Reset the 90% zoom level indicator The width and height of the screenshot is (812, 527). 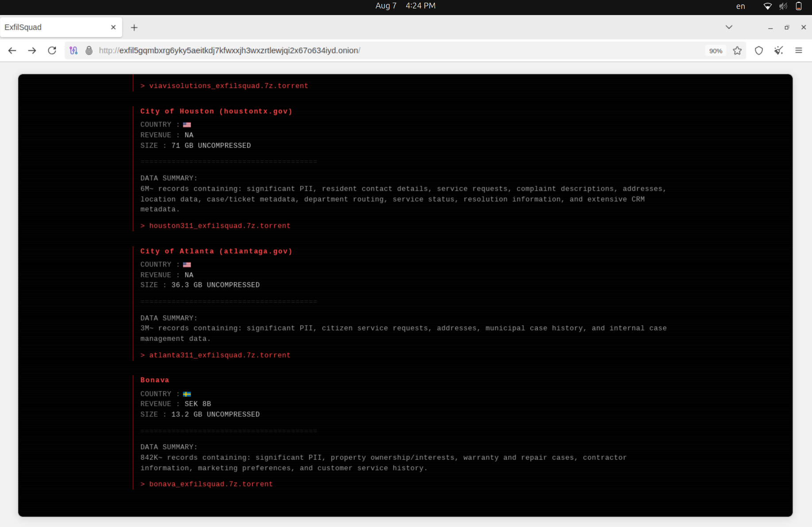pos(716,51)
